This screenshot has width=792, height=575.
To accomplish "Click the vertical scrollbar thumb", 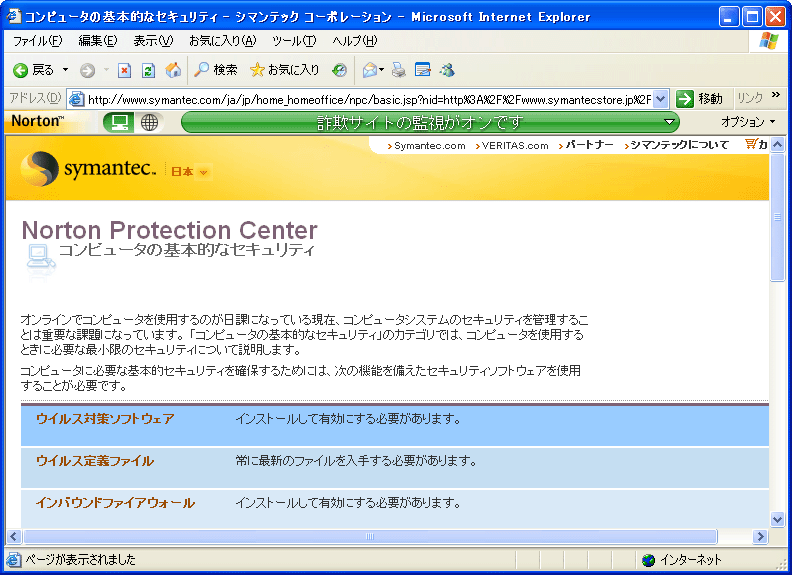I will click(x=777, y=217).
